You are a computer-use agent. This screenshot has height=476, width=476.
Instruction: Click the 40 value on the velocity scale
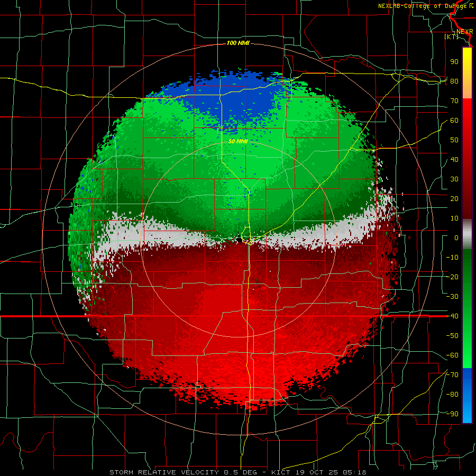454,160
